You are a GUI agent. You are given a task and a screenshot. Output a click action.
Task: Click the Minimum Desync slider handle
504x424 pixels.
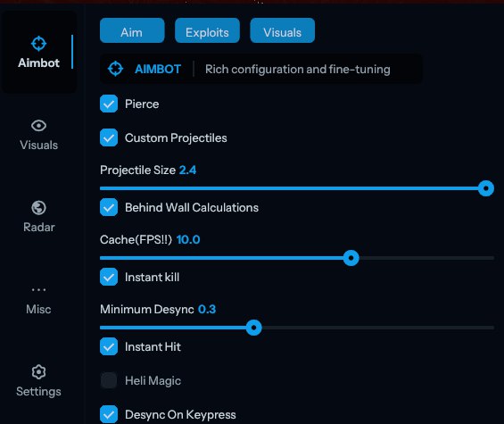(254, 328)
